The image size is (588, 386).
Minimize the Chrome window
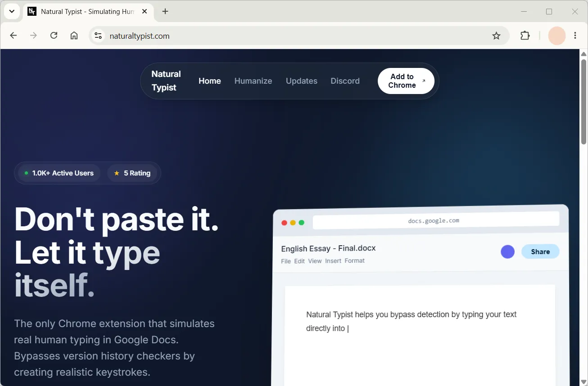click(x=523, y=12)
